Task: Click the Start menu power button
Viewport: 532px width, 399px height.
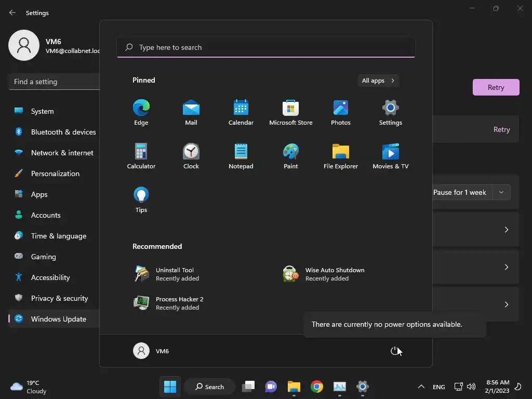Action: point(394,351)
